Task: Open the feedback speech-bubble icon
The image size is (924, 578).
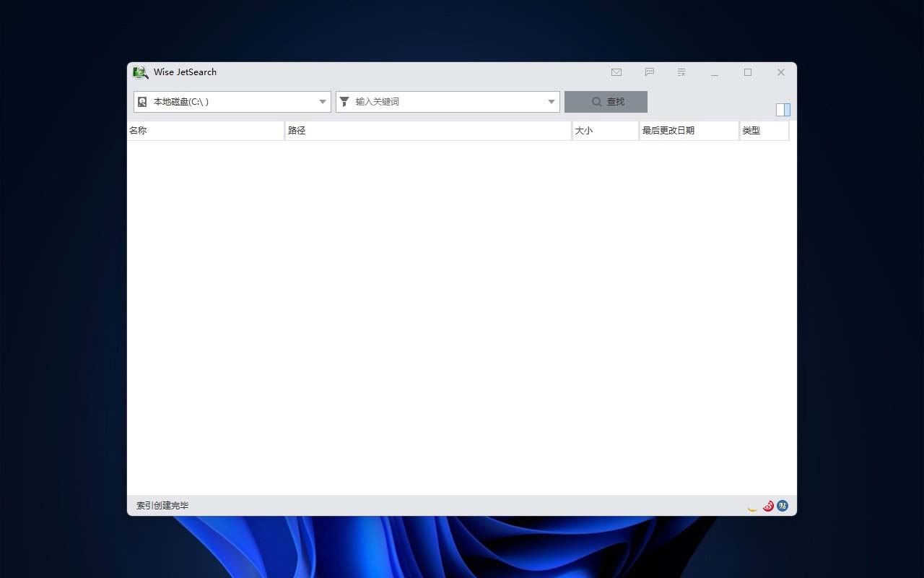Action: pyautogui.click(x=650, y=72)
